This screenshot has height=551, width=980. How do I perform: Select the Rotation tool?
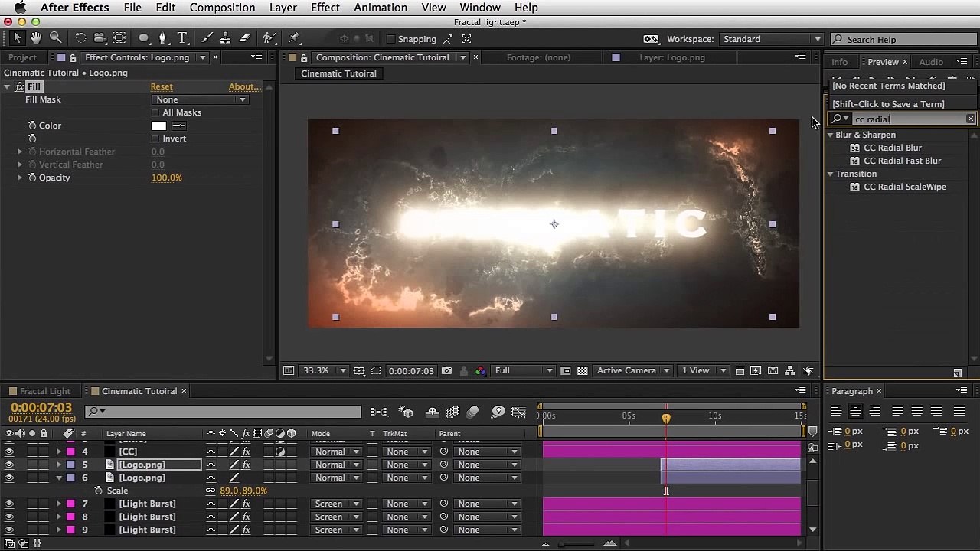point(80,37)
